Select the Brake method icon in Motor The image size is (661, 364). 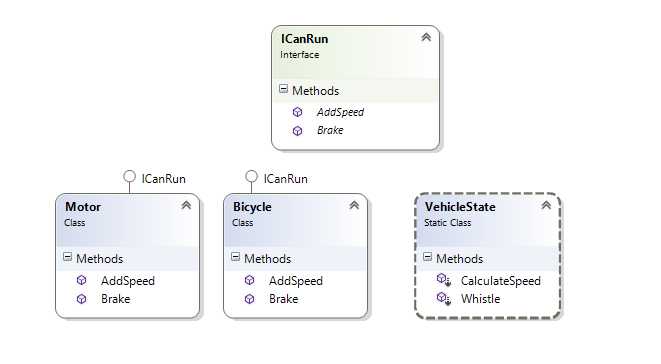81,299
